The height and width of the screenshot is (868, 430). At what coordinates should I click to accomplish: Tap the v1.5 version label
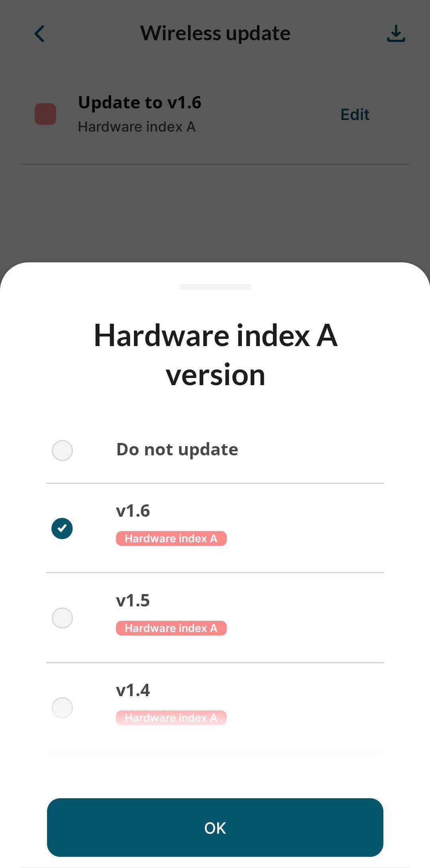pyautogui.click(x=133, y=601)
